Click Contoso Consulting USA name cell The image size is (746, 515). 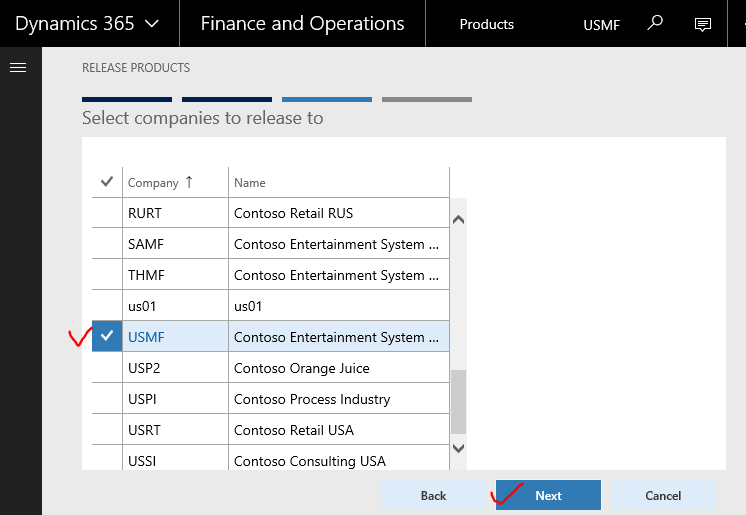(339, 458)
